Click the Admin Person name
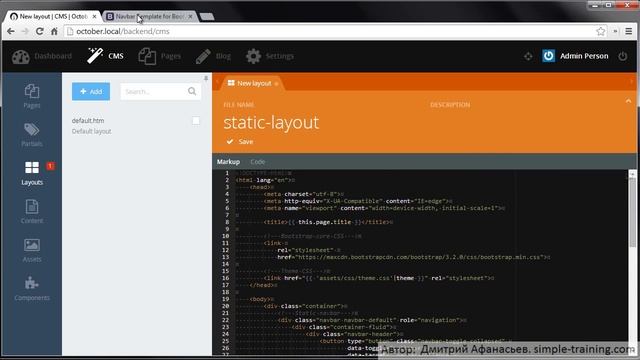640x360 pixels. (584, 56)
